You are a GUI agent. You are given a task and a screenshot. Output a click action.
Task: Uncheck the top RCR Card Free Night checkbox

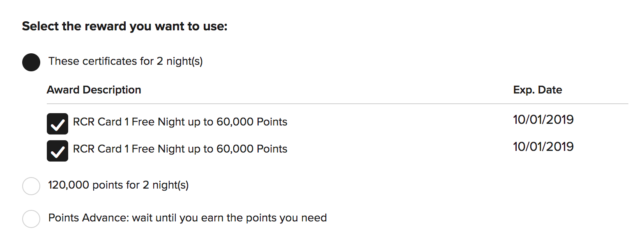click(x=57, y=124)
